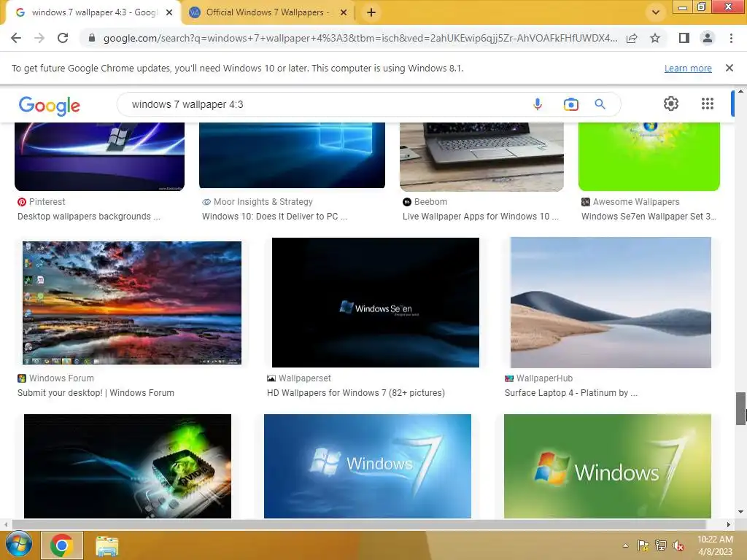Open site info via the padlock icon
The width and height of the screenshot is (747, 560).
click(x=92, y=38)
